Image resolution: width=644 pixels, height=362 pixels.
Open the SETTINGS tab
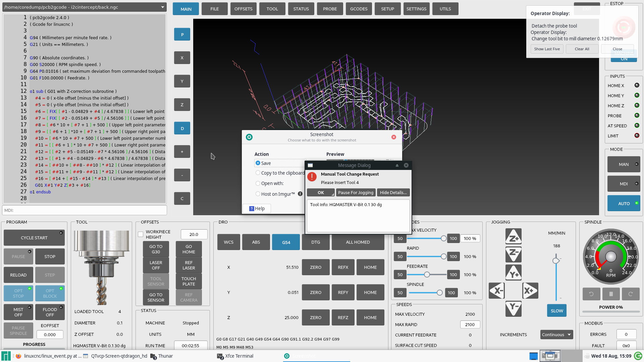[x=417, y=9]
